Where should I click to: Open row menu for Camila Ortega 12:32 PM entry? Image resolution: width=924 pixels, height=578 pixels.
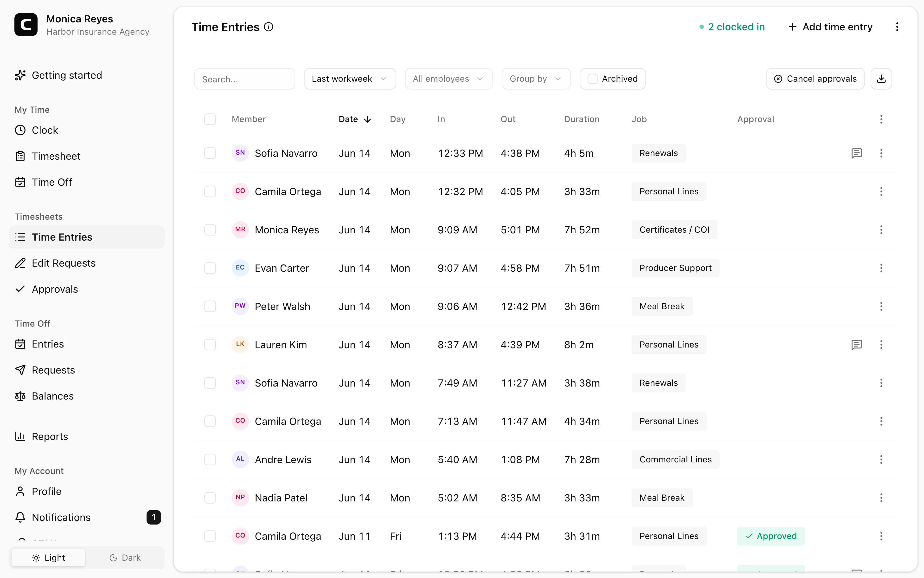[881, 191]
